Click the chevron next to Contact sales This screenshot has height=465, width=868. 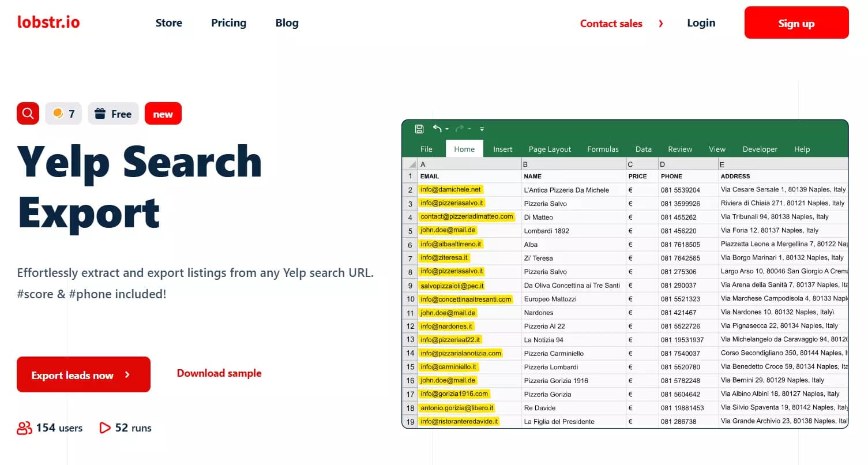tap(660, 24)
